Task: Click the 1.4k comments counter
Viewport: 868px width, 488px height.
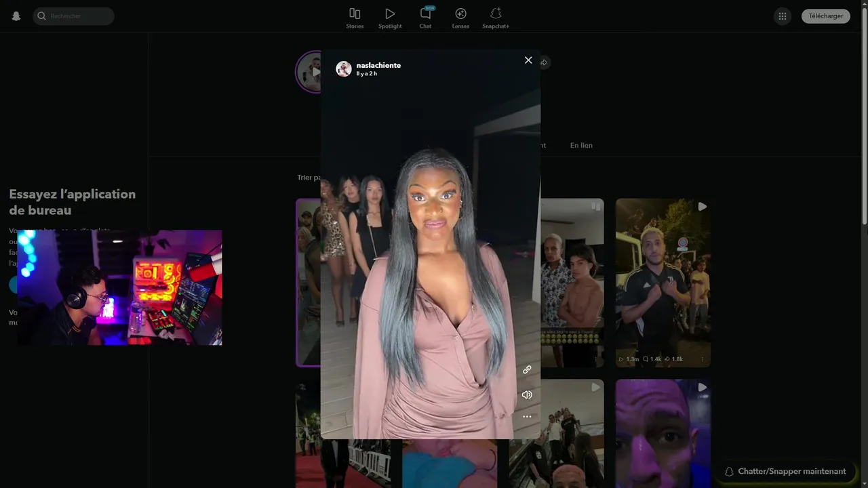Action: 652,359
